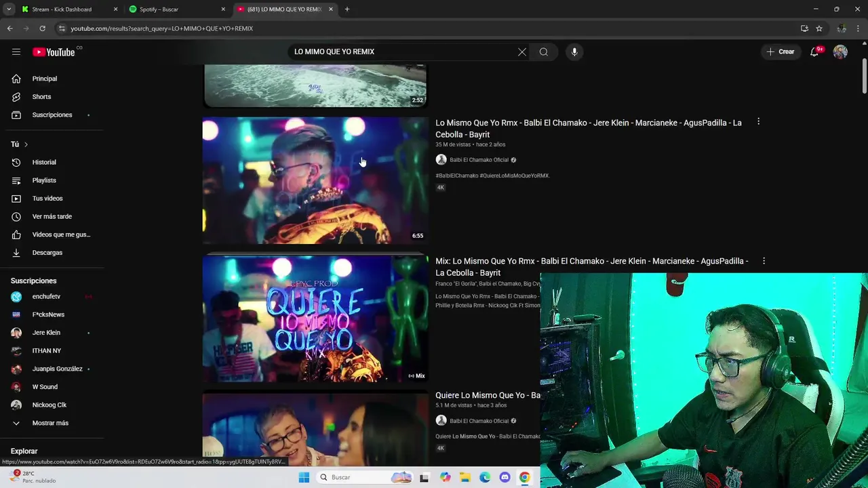The height and width of the screenshot is (488, 868).
Task: Close the Spotify tab
Action: (x=223, y=9)
